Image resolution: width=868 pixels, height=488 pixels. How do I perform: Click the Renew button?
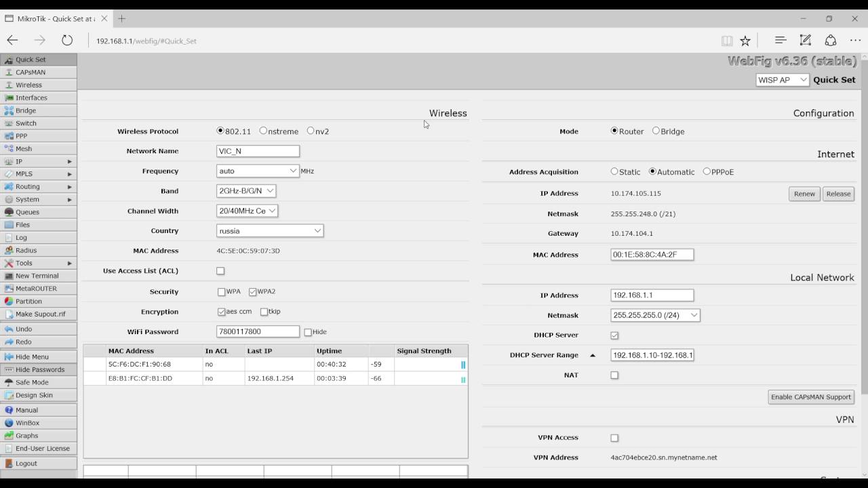tap(804, 194)
